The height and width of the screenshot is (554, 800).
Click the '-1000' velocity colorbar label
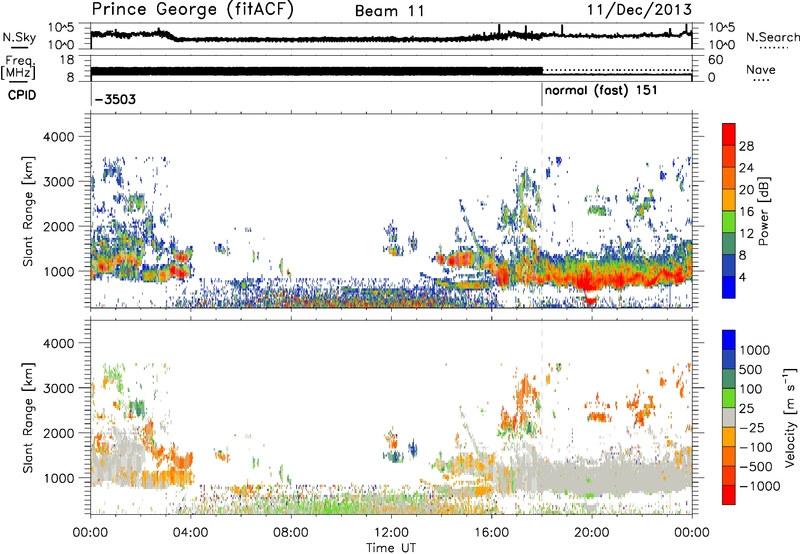760,486
